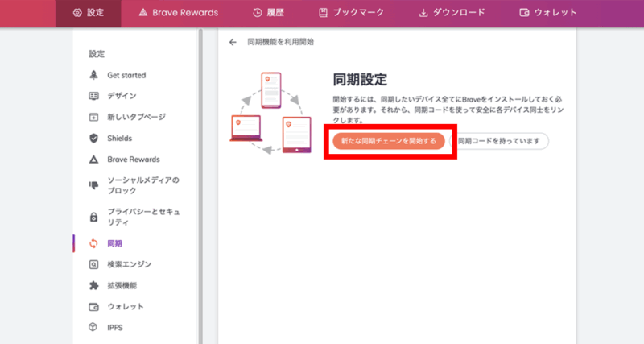
Task: Click the thumbs-down social media block icon
Action: point(93,185)
